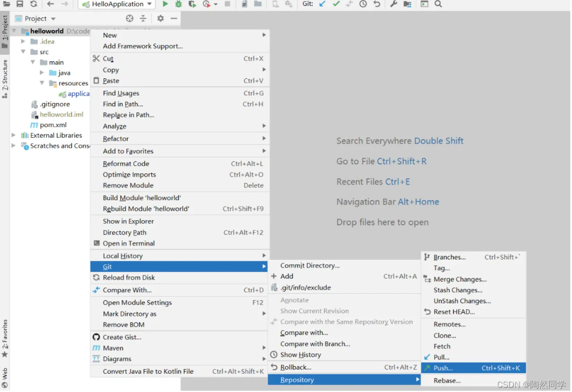
Task: Choose New in the context menu
Action: coord(180,35)
